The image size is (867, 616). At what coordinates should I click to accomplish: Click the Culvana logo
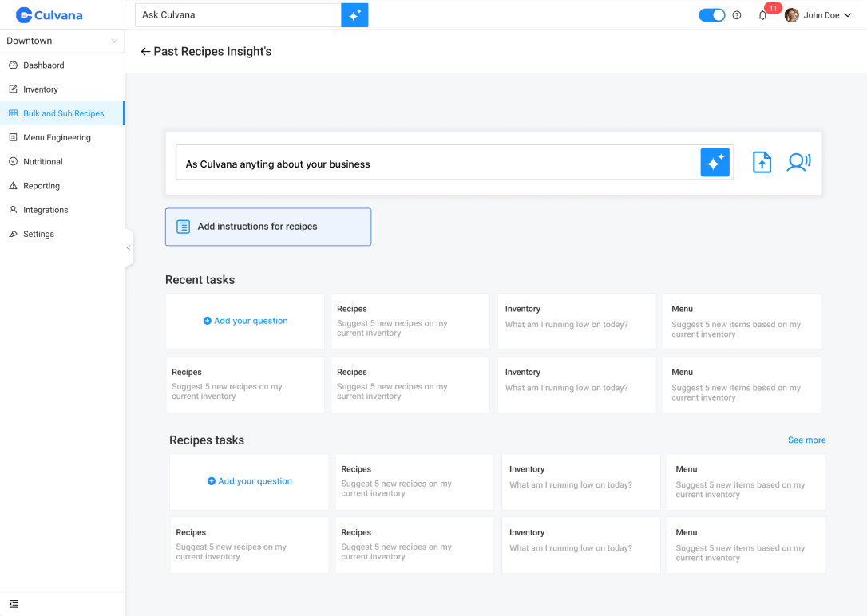[x=49, y=15]
